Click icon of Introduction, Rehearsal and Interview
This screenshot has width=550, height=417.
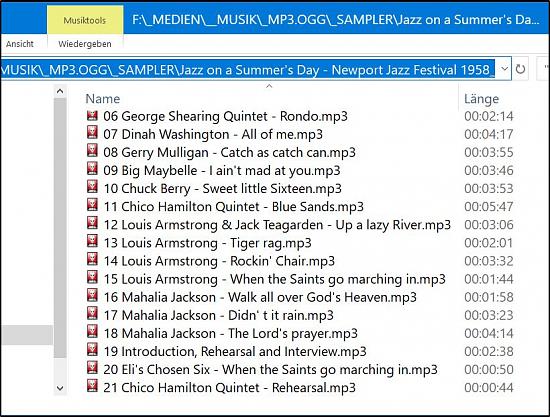(92, 350)
